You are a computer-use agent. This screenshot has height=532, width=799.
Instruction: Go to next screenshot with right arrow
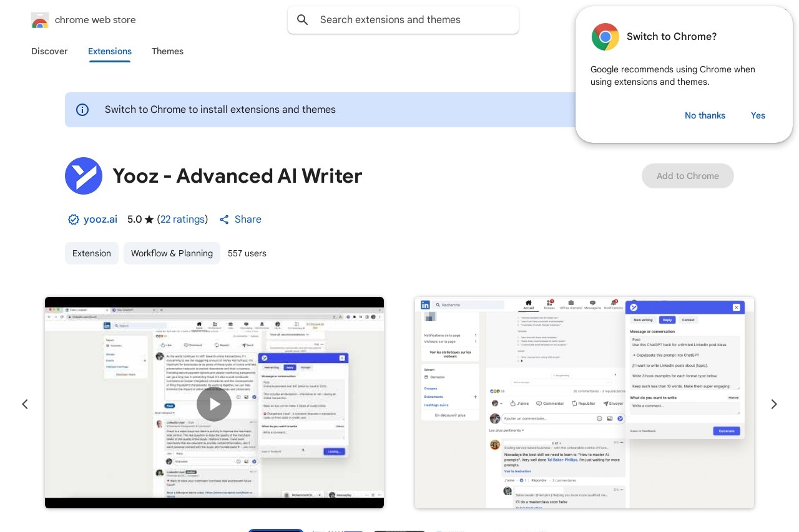coord(774,404)
